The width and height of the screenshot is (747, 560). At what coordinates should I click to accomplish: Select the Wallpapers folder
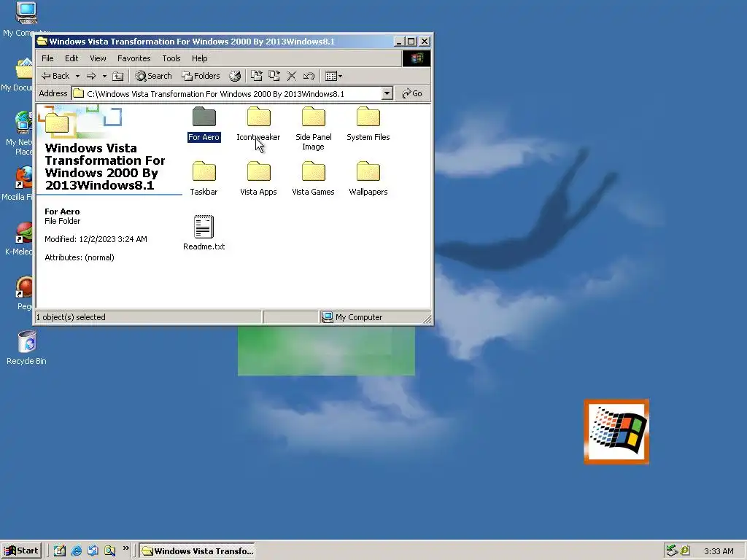click(x=368, y=179)
